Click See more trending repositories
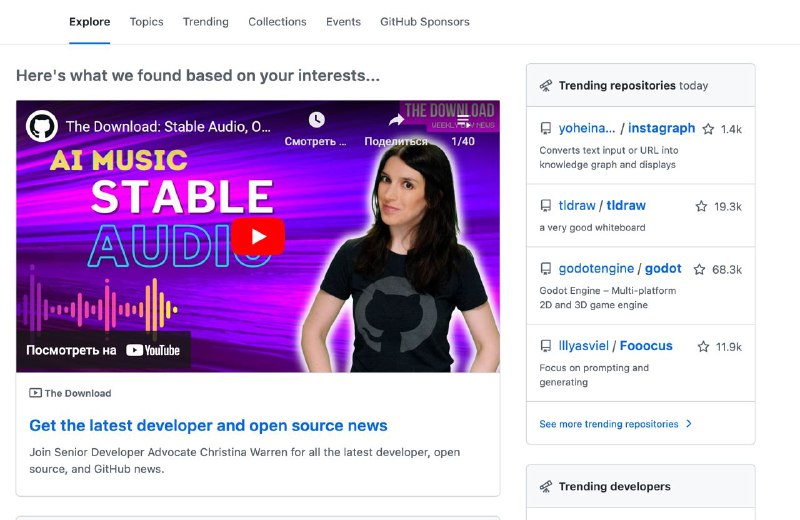 (x=609, y=424)
